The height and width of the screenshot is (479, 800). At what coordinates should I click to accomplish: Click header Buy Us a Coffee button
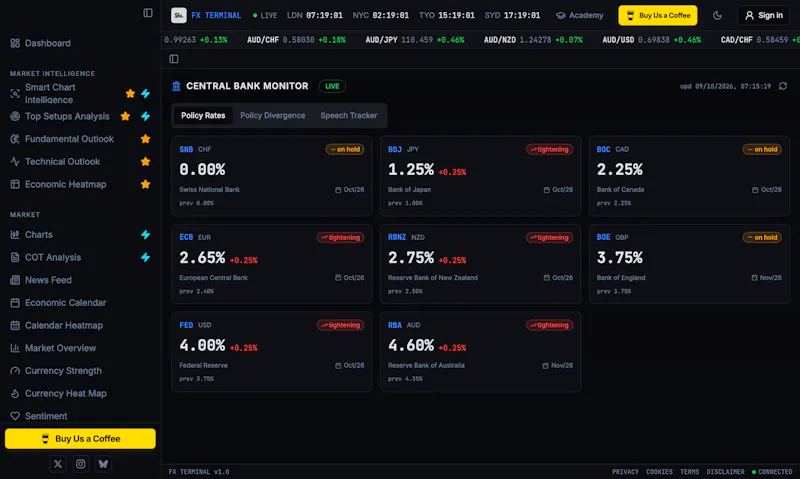(658, 15)
